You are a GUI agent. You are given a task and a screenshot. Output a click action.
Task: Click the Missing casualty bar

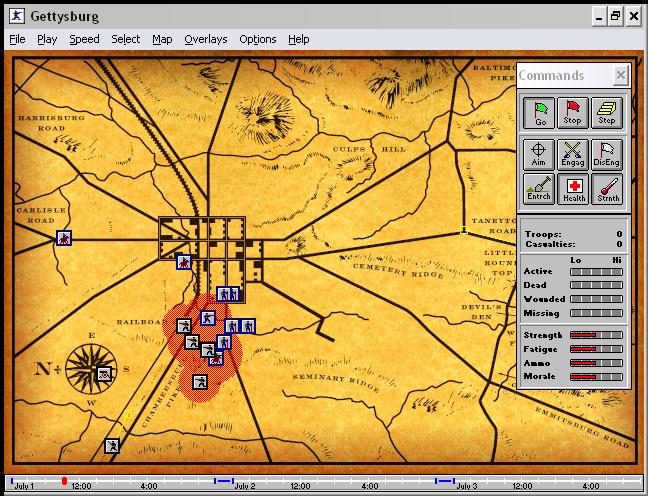596,313
